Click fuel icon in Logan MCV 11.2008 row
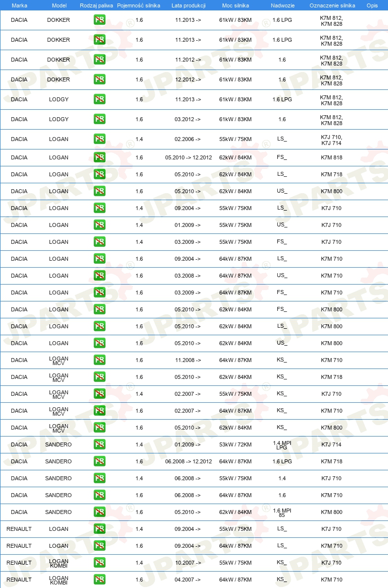388x588 pixels. point(100,360)
